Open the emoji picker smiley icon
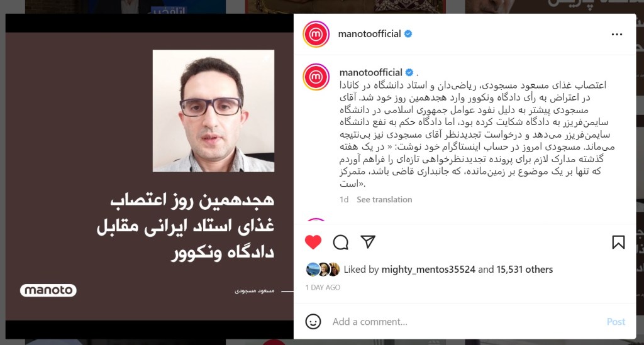Image resolution: width=644 pixels, height=345 pixels. point(313,322)
